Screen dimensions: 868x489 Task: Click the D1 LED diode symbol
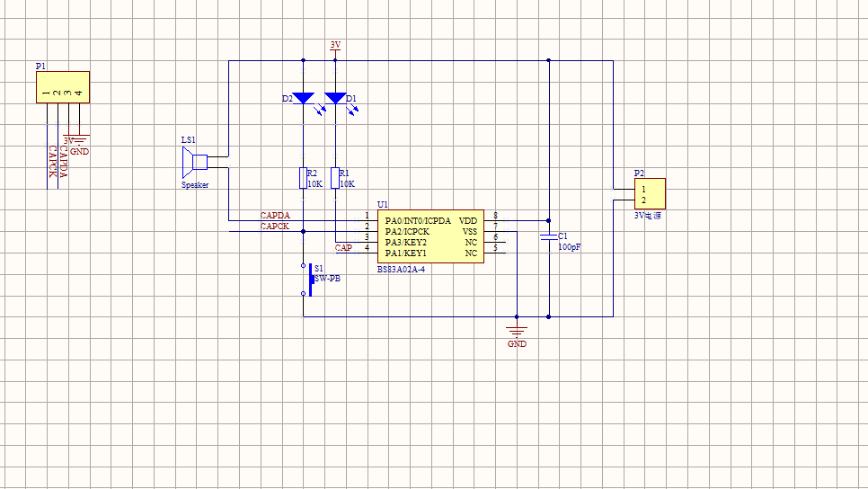point(335,99)
